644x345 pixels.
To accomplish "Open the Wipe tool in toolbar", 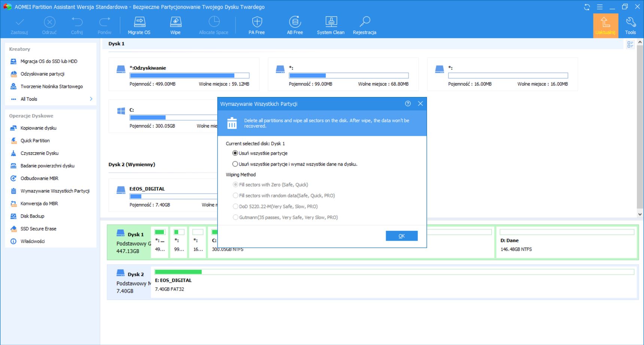I will click(176, 25).
